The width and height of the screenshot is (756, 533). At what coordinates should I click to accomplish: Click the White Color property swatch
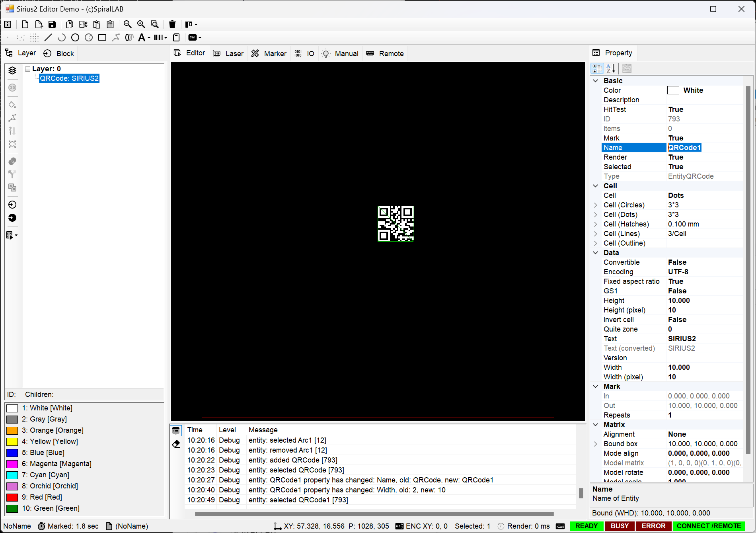coord(673,90)
